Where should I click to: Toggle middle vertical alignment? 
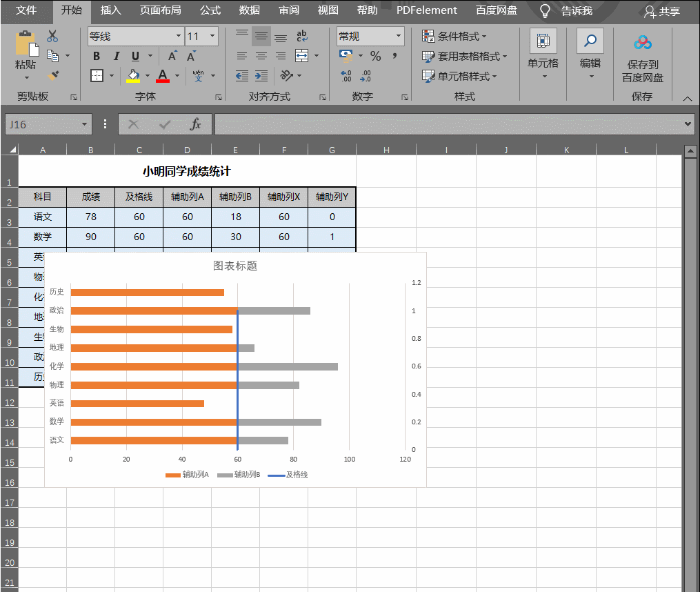click(x=261, y=36)
